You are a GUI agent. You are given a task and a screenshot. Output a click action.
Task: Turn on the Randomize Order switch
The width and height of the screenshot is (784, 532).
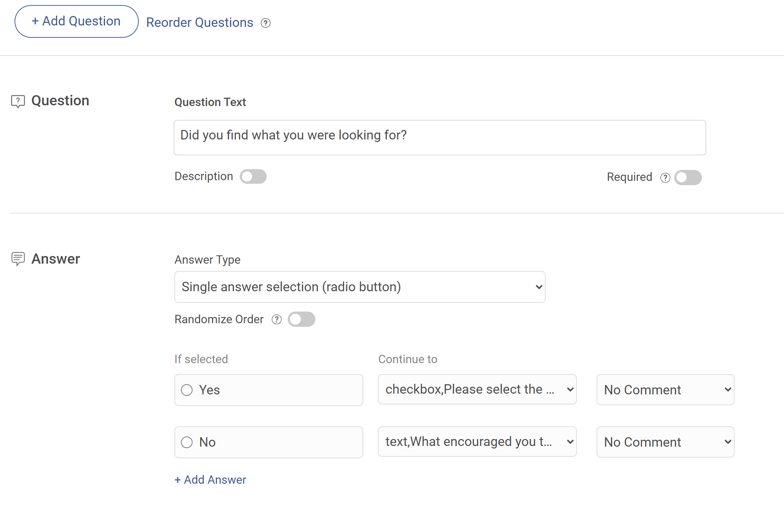(302, 319)
